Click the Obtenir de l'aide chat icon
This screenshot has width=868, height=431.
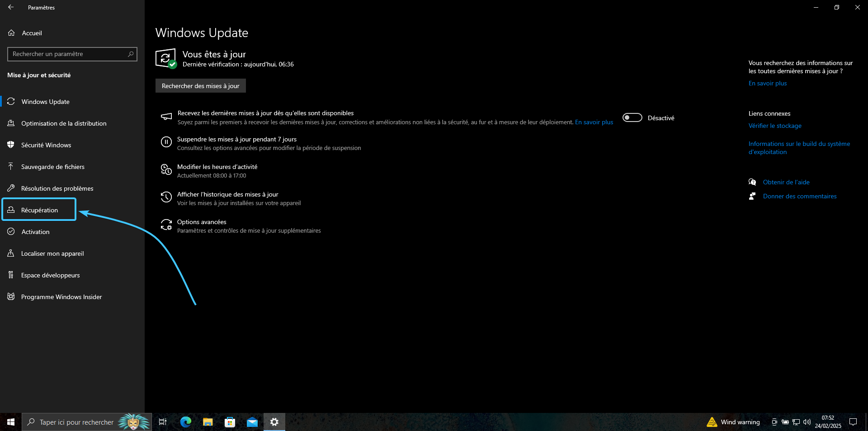coord(752,182)
